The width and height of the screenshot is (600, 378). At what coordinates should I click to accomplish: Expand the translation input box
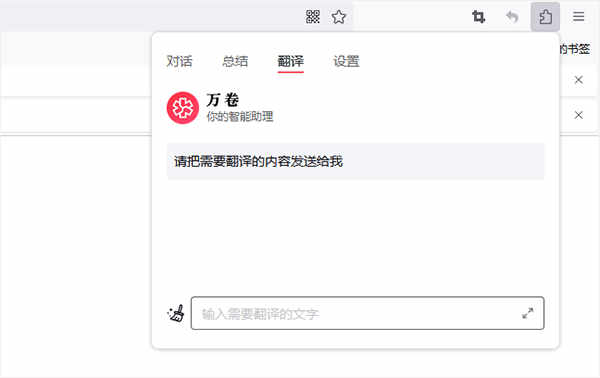click(x=528, y=313)
